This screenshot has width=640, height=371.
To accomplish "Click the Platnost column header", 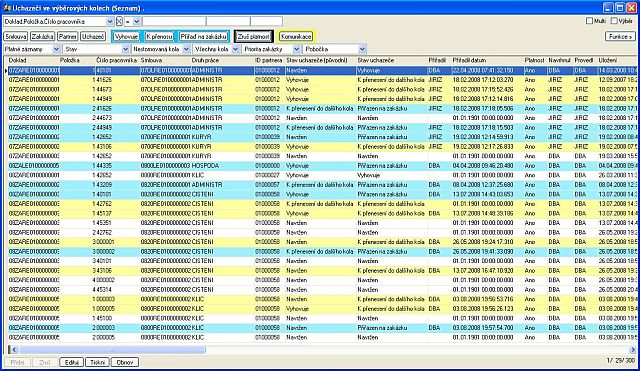I will 535,60.
